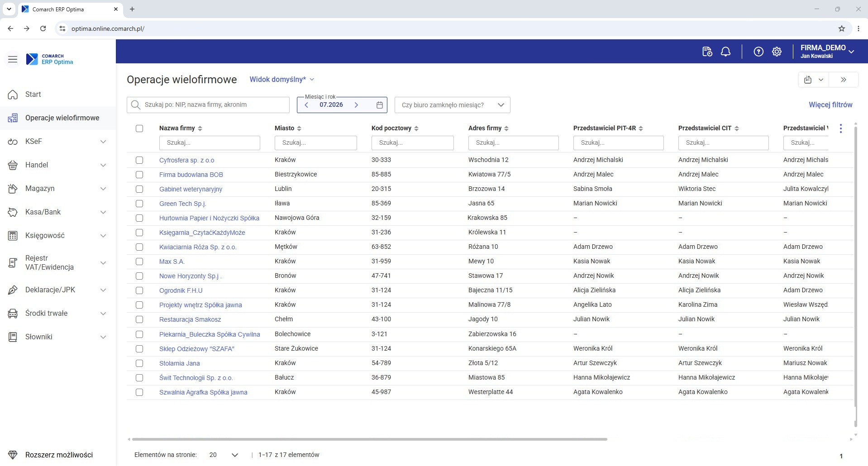868x466 pixels.
Task: Expand the Kasa/Bank menu section
Action: pyautogui.click(x=103, y=212)
